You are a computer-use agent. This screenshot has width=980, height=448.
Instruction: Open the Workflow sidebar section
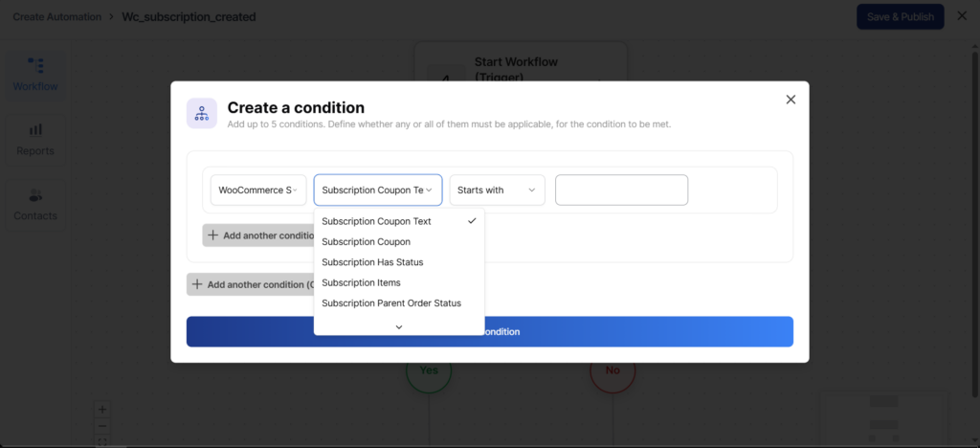click(35, 74)
